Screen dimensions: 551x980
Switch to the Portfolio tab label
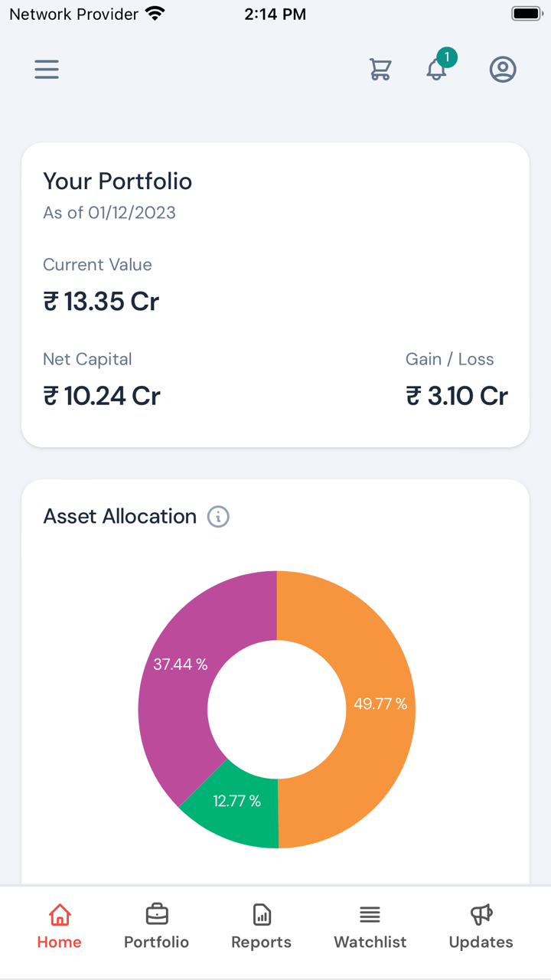click(157, 942)
